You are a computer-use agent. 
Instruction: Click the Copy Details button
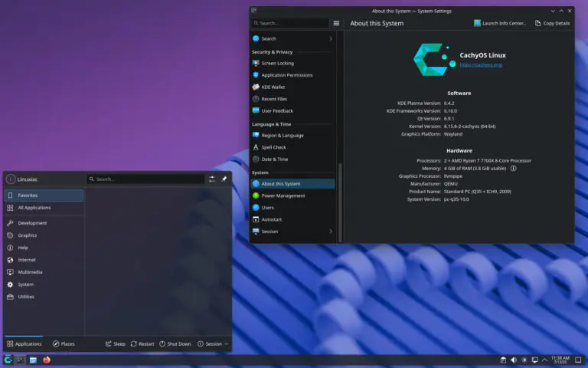tap(552, 23)
